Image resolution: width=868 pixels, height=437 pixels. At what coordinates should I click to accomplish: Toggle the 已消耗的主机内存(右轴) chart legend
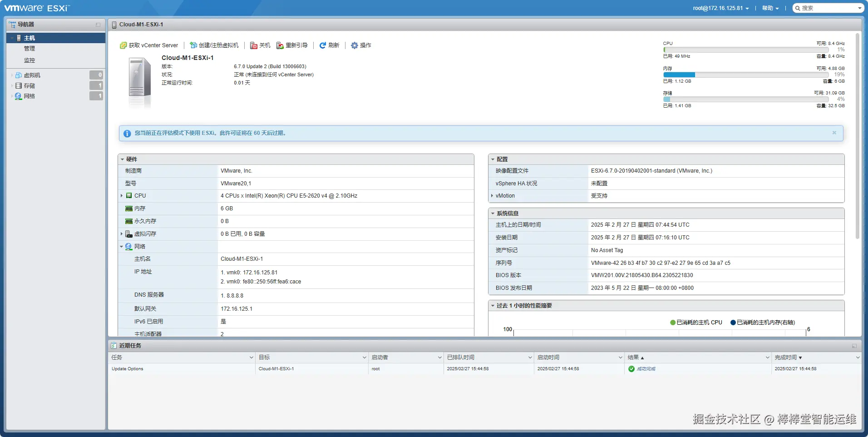(763, 323)
